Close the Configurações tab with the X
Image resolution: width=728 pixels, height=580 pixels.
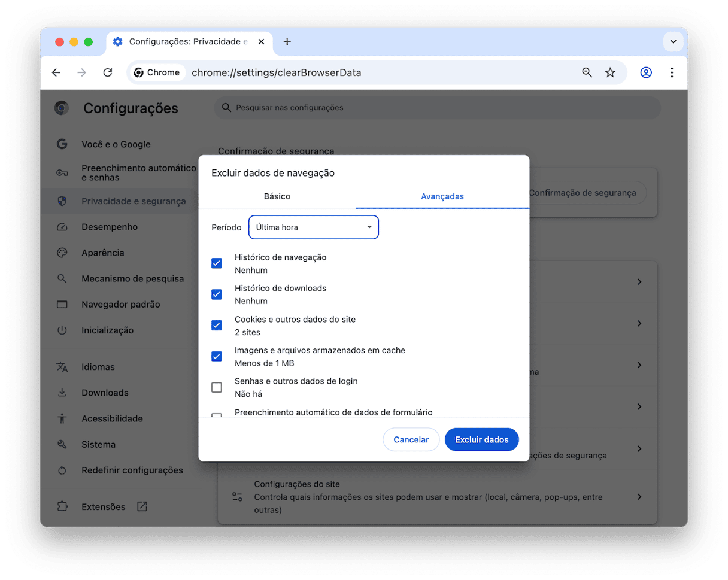click(x=261, y=42)
